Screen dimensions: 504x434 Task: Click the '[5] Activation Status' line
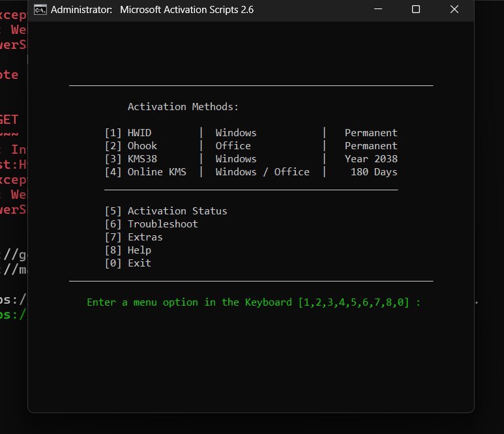point(166,211)
